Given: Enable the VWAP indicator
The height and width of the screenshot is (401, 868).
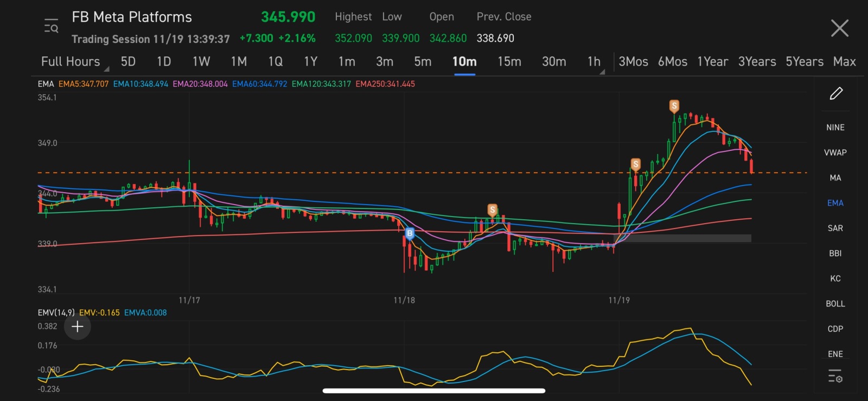Looking at the screenshot, I should pyautogui.click(x=835, y=152).
